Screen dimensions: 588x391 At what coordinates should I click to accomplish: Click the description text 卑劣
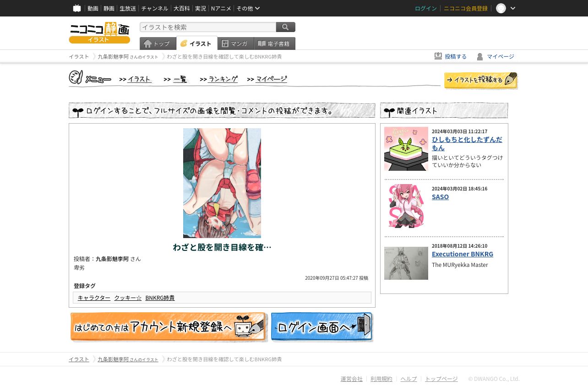coord(79,268)
